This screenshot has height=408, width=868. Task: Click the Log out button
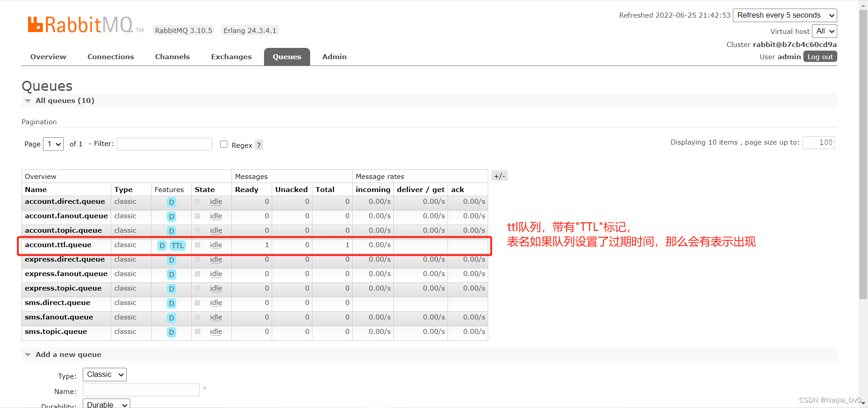(820, 56)
